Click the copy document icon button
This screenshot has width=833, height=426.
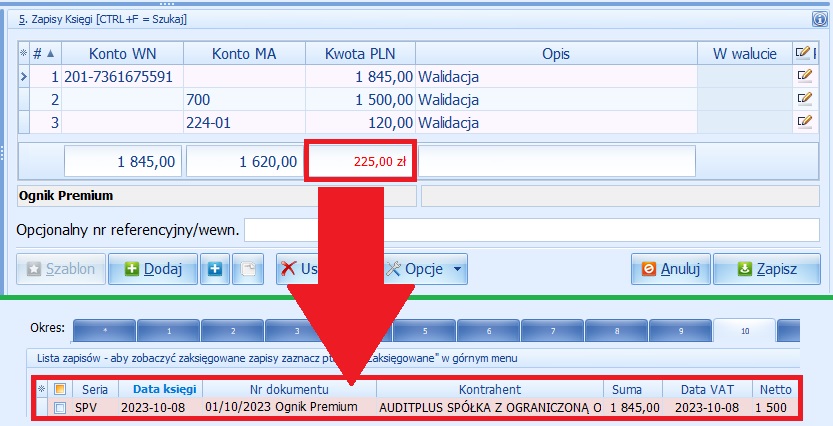click(x=248, y=269)
